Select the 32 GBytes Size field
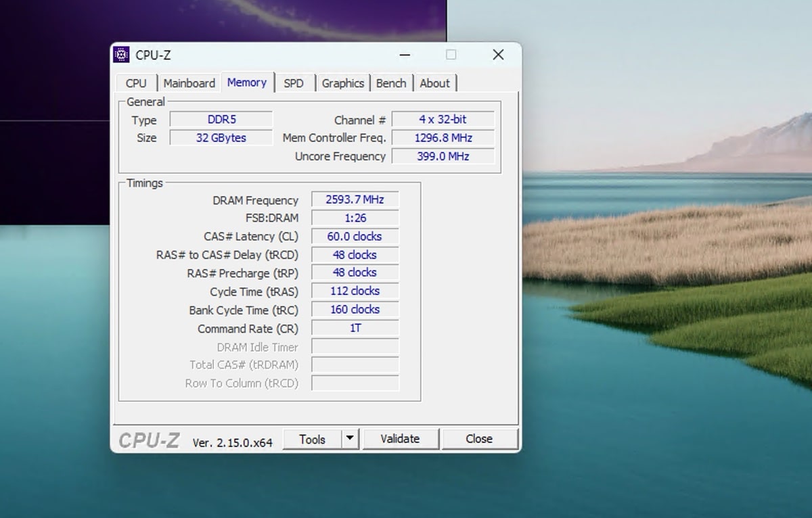Viewport: 812px width, 518px height. [221, 138]
